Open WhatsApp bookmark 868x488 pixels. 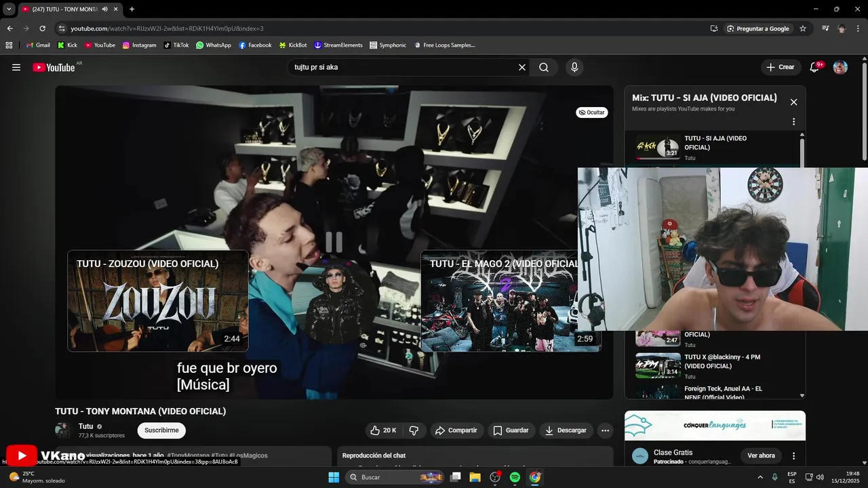pos(214,45)
